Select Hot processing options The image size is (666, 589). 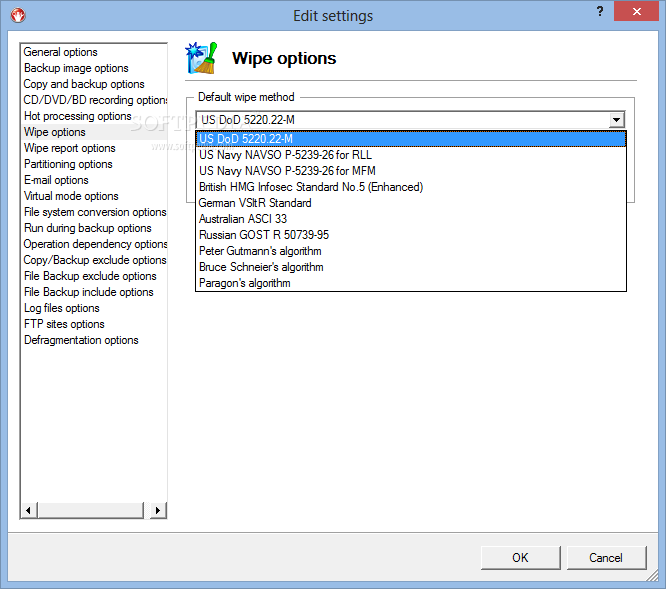tap(94, 116)
